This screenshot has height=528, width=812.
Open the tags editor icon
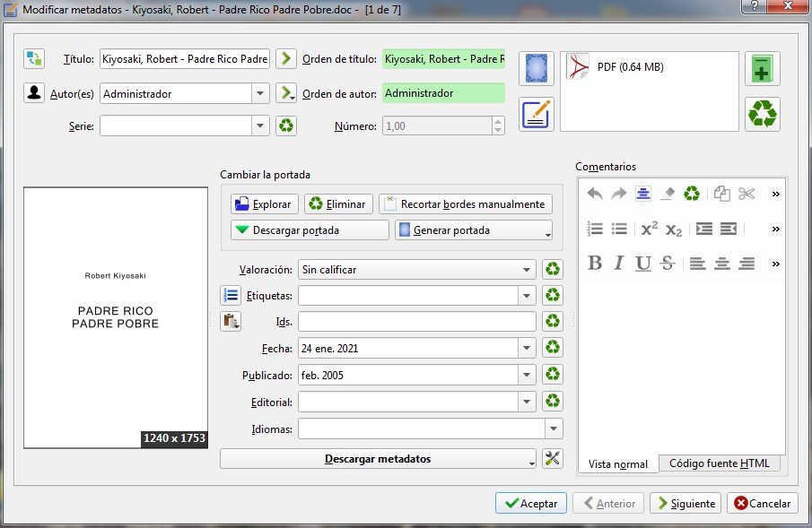tap(231, 295)
